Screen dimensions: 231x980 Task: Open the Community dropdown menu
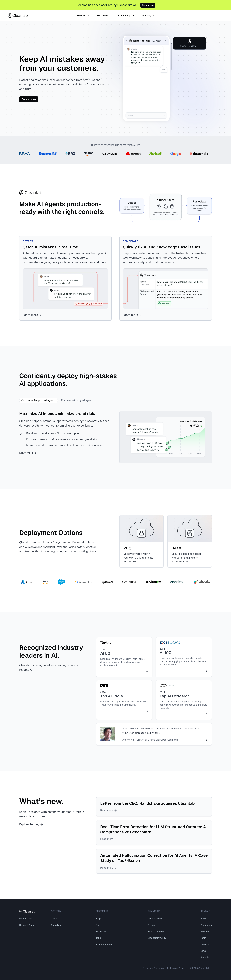(x=126, y=16)
